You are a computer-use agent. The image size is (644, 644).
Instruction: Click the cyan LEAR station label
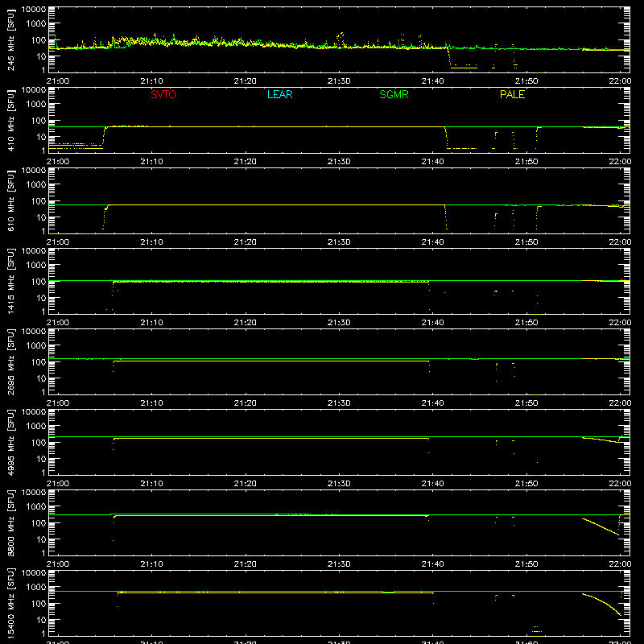point(279,94)
